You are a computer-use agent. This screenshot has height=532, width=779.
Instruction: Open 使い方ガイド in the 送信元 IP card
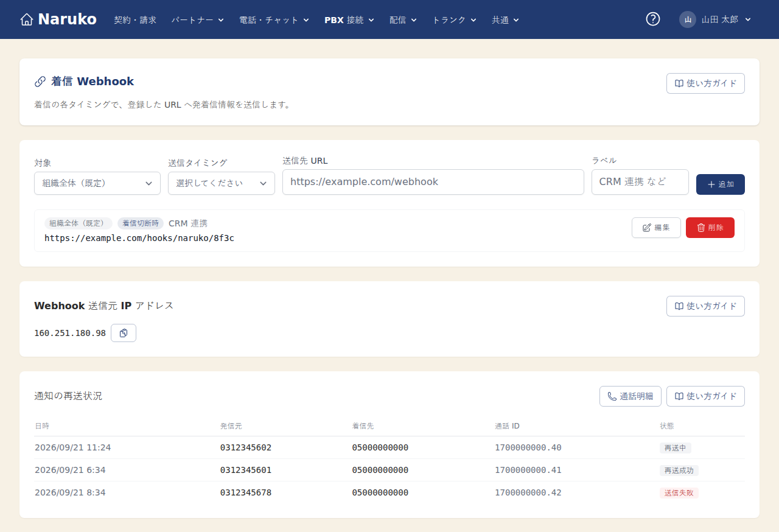[705, 306]
